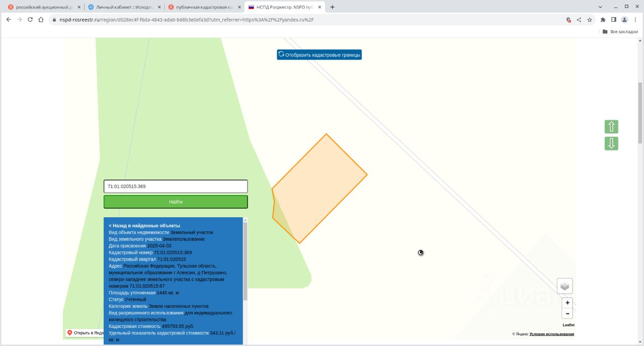The height and width of the screenshot is (346, 644).
Task: Click the info panel scrollbar
Action: tap(246, 262)
